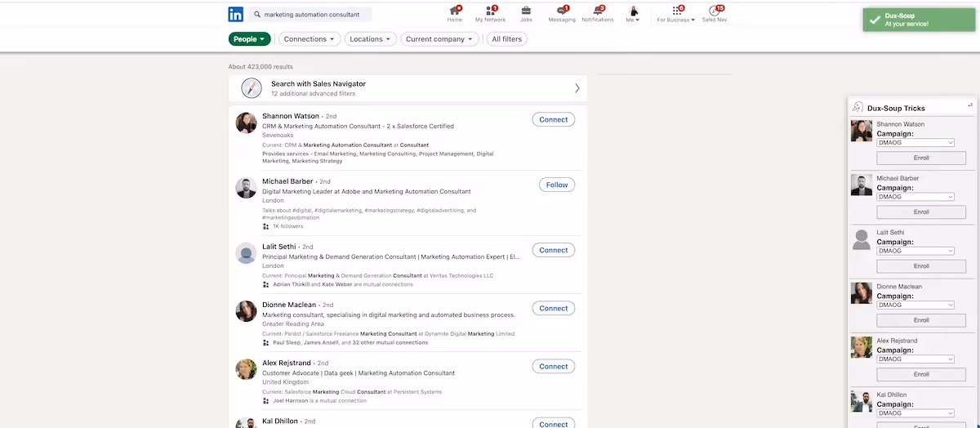This screenshot has width=980, height=428.
Task: Open Shannon Watson's profile name link
Action: (x=291, y=116)
